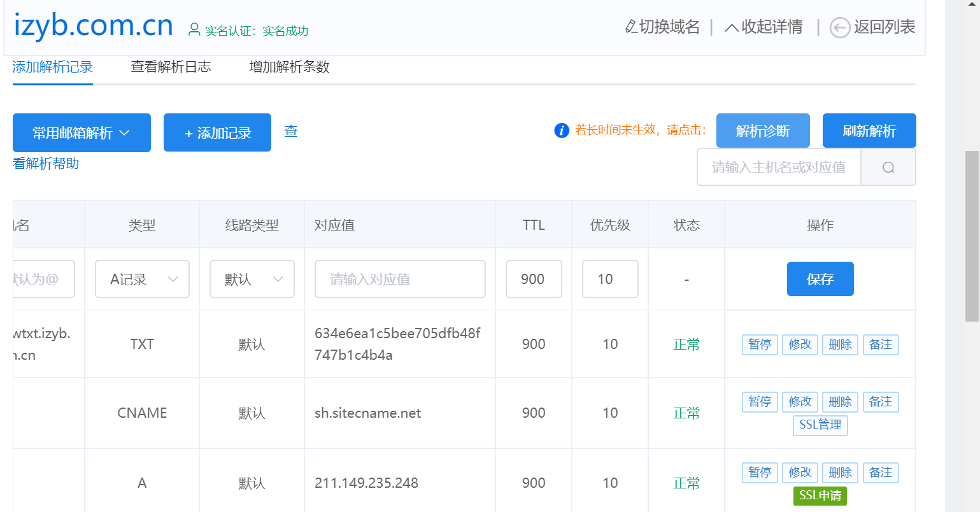The width and height of the screenshot is (980, 512).
Task: Select the 添加解析记录 tab
Action: tap(52, 67)
